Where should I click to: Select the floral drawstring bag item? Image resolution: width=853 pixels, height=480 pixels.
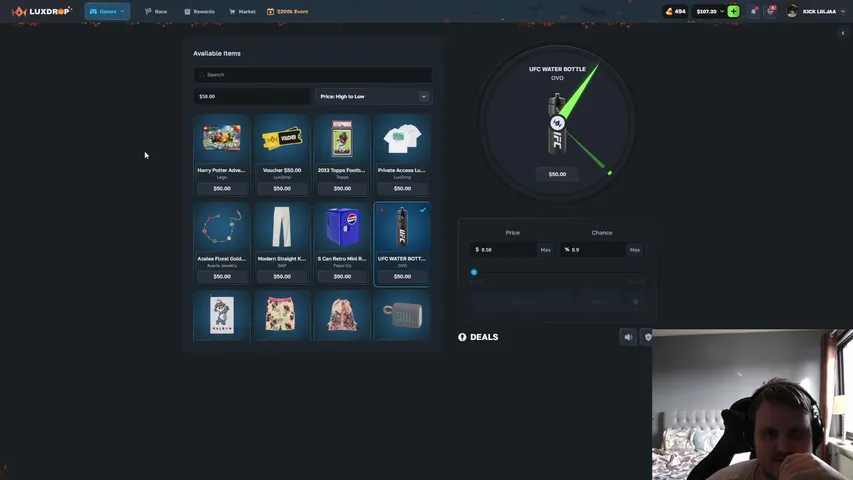[342, 316]
